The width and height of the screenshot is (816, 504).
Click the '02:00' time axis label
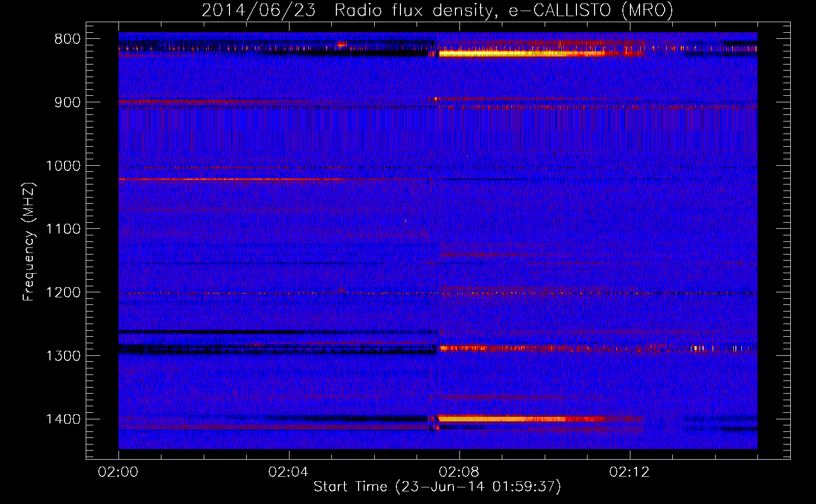(119, 472)
